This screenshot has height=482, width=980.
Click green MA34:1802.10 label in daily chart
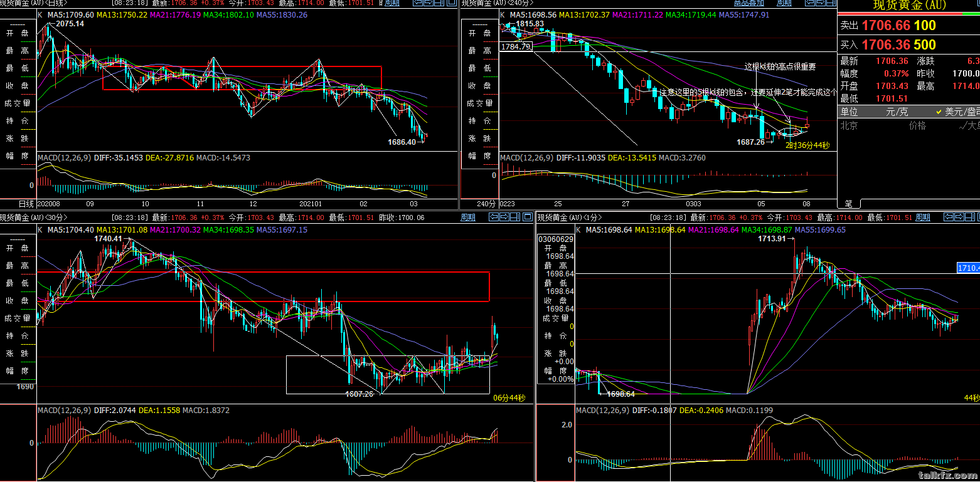click(229, 14)
